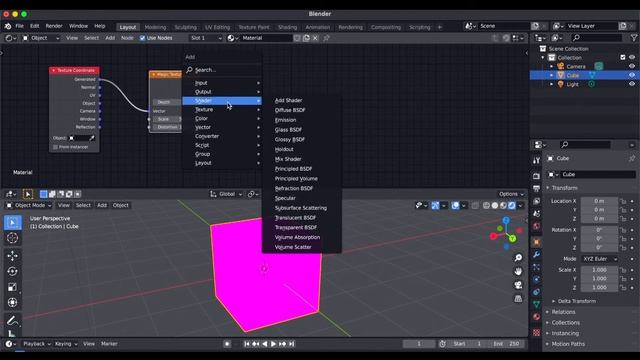
Task: Hide the Collection with its eye icon
Action: pyautogui.click(x=632, y=57)
